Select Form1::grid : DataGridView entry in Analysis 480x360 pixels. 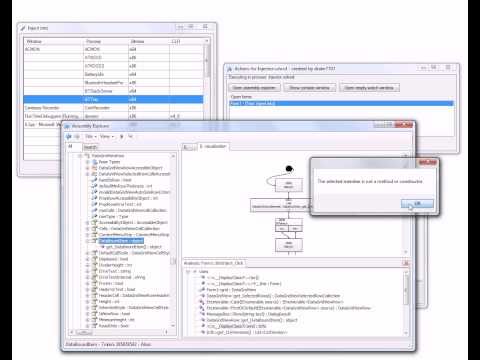[x=231, y=290]
